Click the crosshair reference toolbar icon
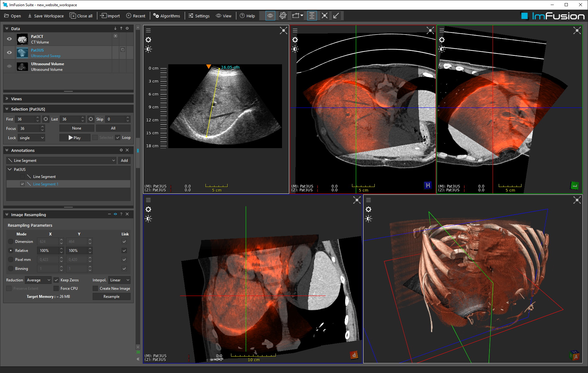The width and height of the screenshot is (588, 373). 283,16
